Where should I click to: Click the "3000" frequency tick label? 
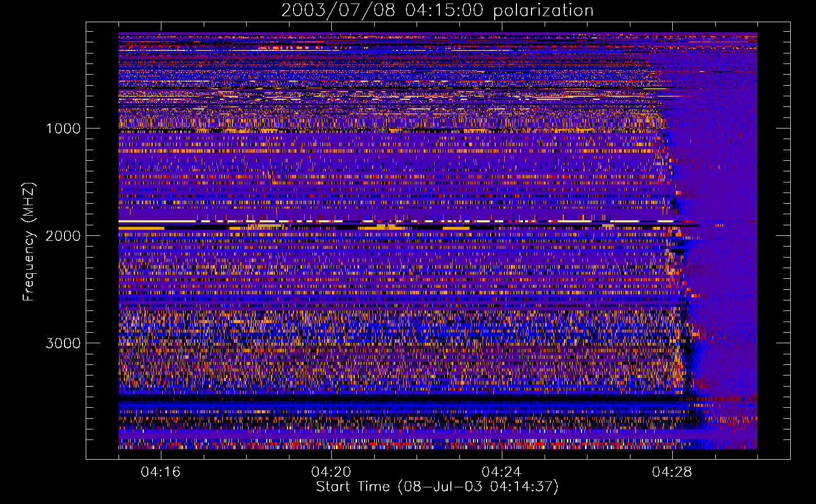pos(63,343)
